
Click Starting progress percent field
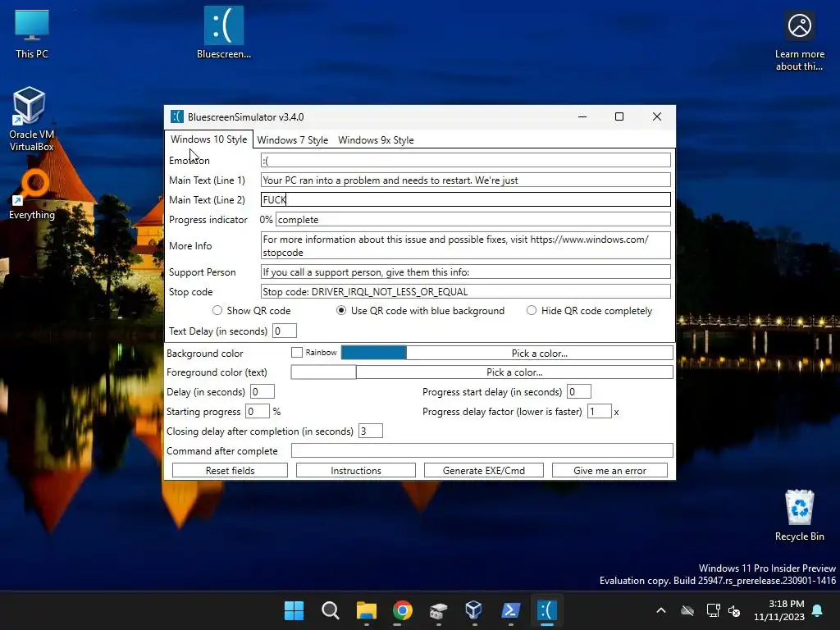[x=258, y=412]
